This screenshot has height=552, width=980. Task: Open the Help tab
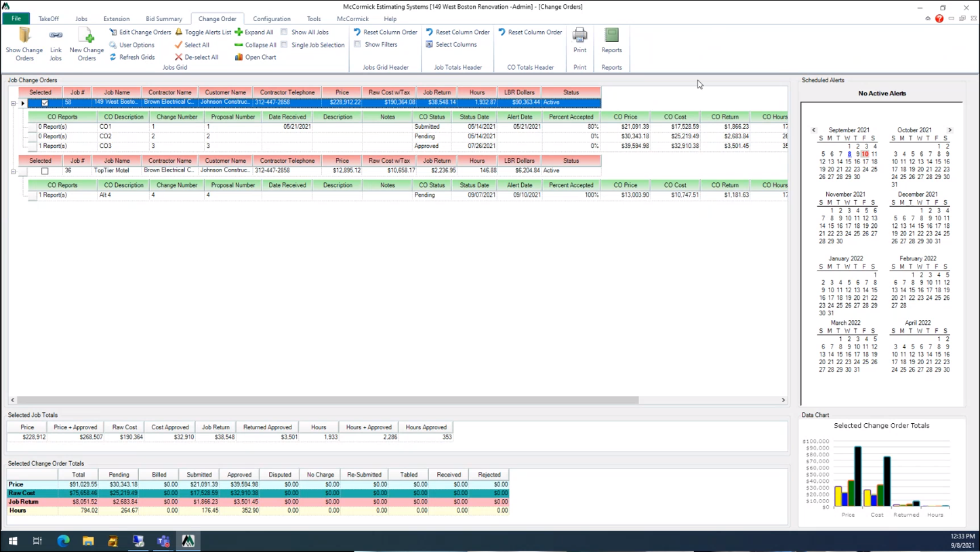390,19
